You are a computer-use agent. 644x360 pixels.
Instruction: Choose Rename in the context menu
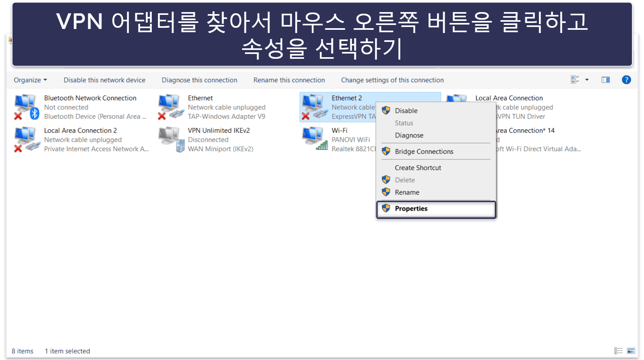436,192
